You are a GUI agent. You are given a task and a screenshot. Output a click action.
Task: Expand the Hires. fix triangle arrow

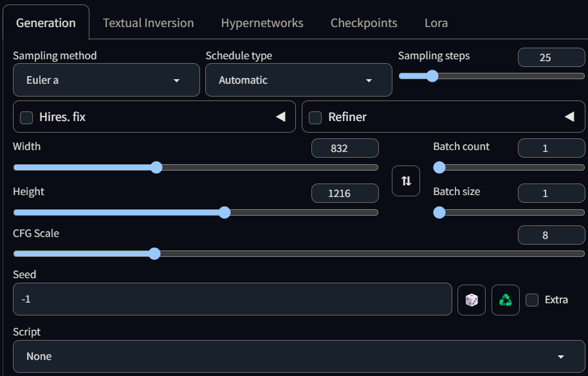coord(280,117)
